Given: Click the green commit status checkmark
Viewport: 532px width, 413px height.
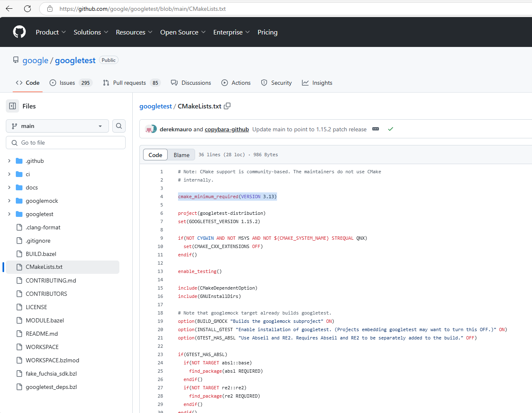Looking at the screenshot, I should click(391, 129).
